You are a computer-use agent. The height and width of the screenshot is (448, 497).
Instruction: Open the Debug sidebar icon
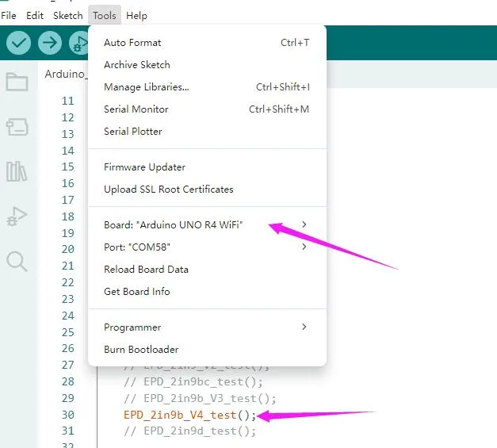click(17, 216)
